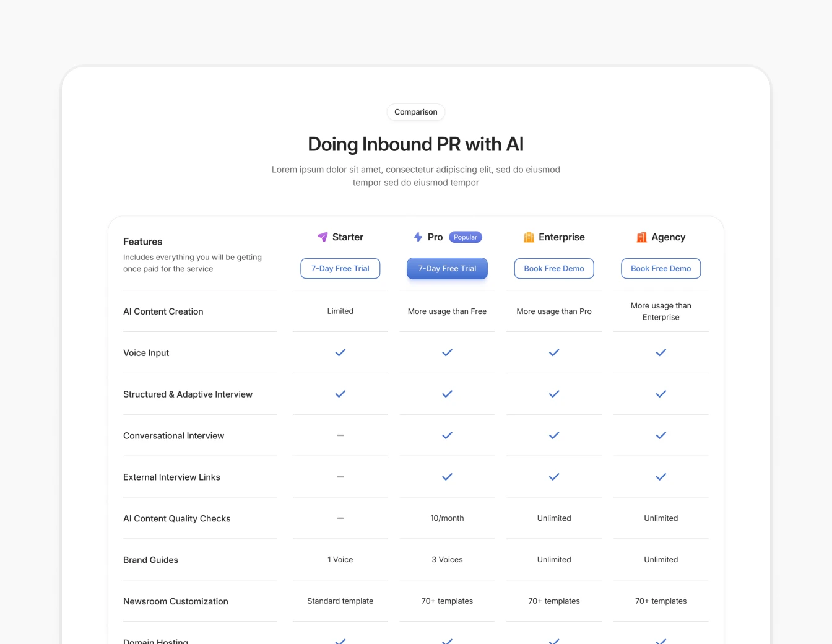The width and height of the screenshot is (832, 644).
Task: Click the Comparison pill label
Action: [416, 112]
